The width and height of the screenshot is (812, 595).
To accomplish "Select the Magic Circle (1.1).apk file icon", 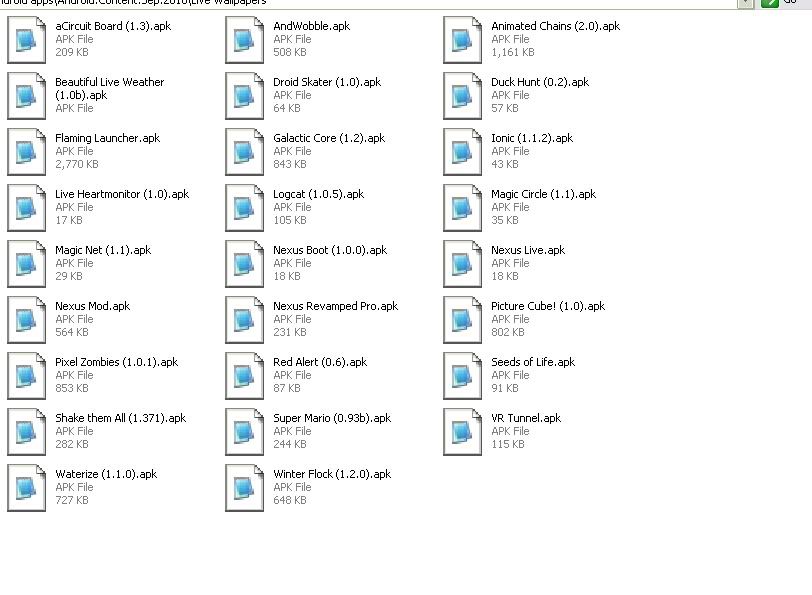I will (462, 208).
